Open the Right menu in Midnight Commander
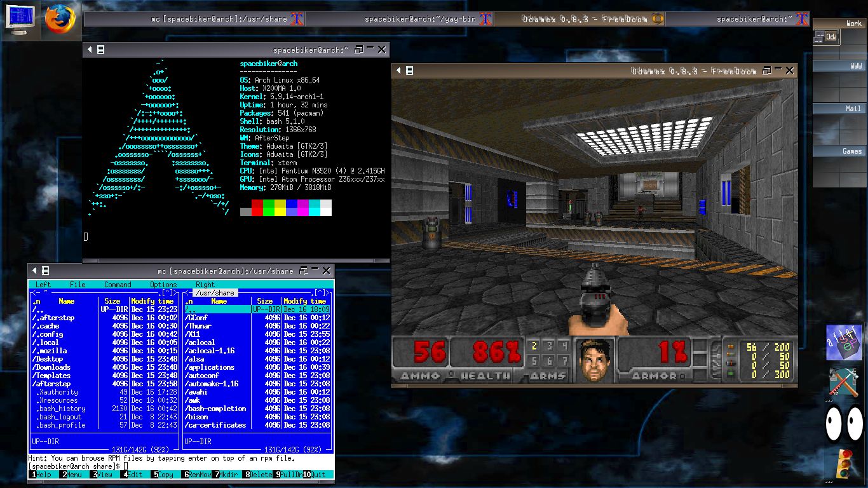The width and height of the screenshot is (868, 488). pyautogui.click(x=205, y=285)
